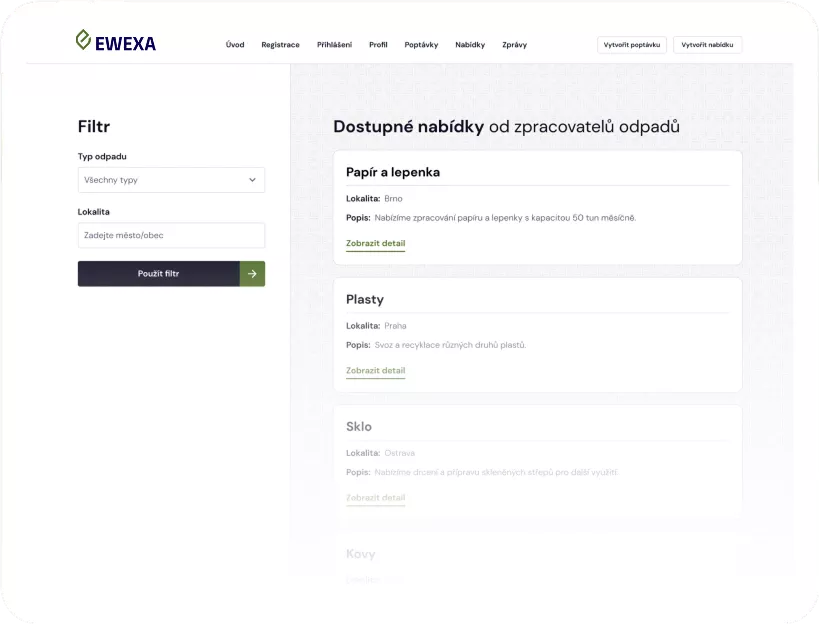Click the Ostrava location value

(400, 453)
